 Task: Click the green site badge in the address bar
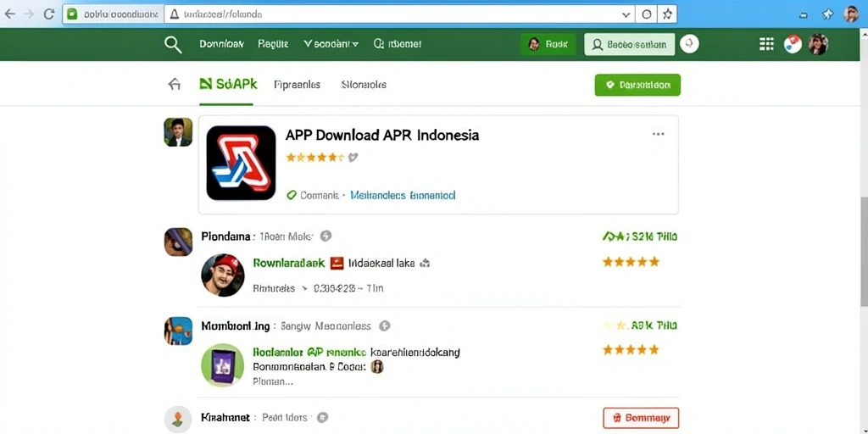[x=72, y=14]
